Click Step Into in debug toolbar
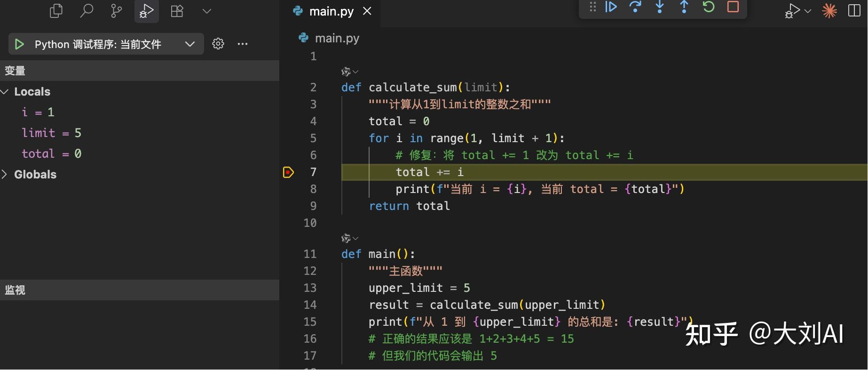This screenshot has width=868, height=370. tap(660, 7)
